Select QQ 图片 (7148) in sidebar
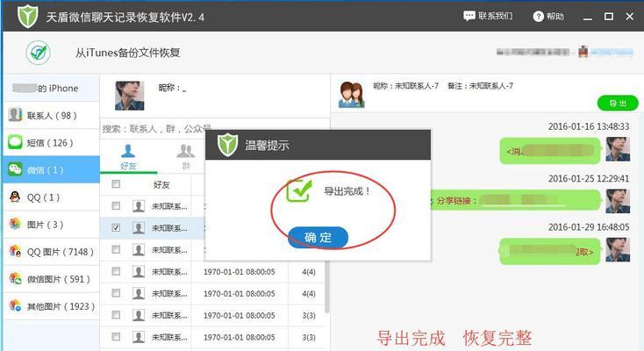This screenshot has width=644, height=351. tap(52, 252)
